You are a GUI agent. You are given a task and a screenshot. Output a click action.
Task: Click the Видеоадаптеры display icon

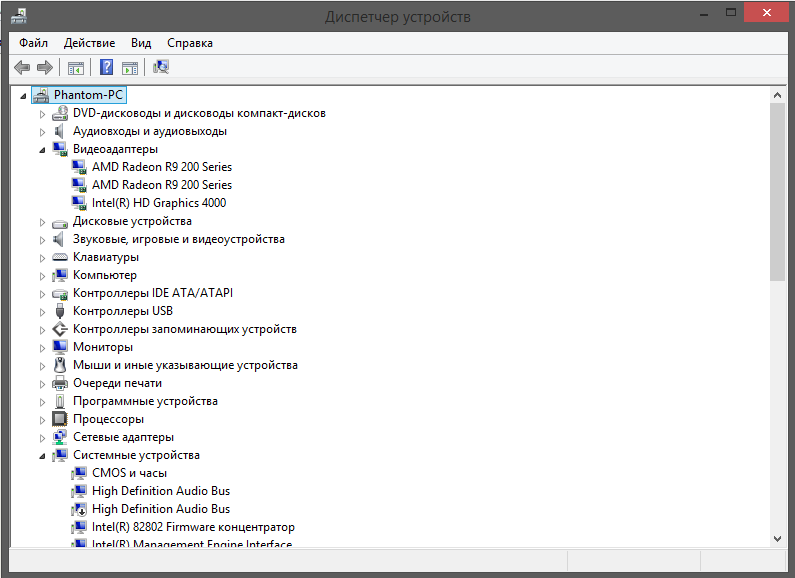(x=60, y=149)
